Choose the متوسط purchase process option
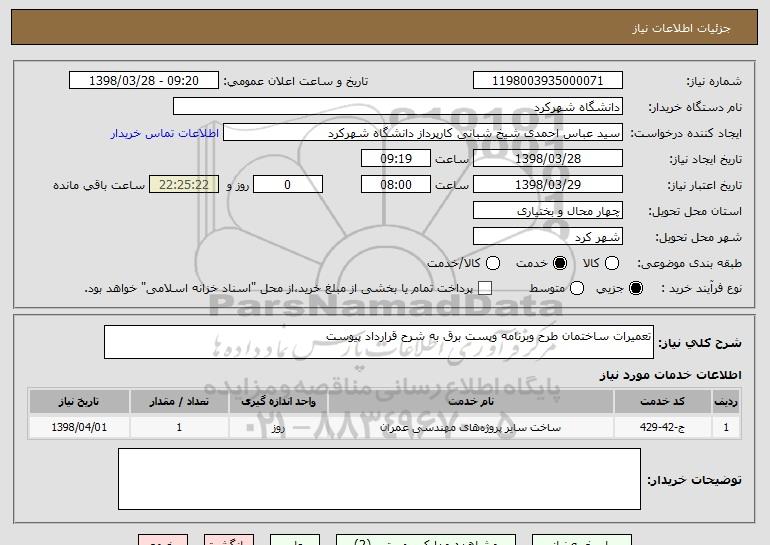Screen dimensions: 770x545 tap(577, 288)
